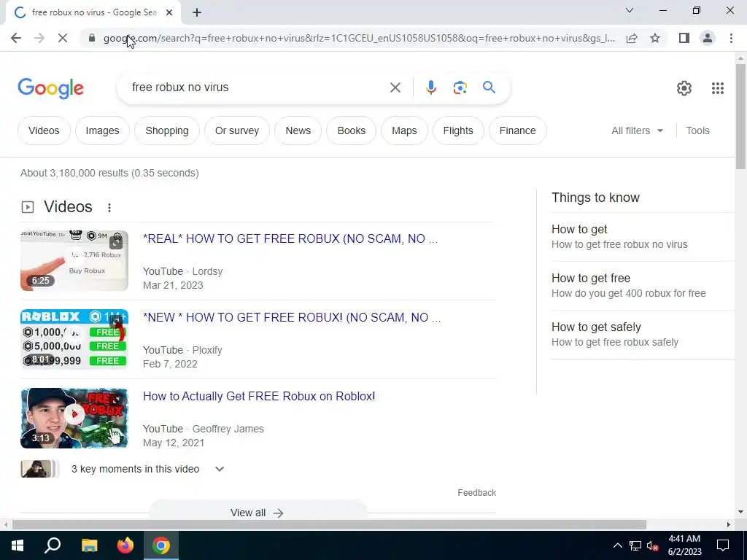Image resolution: width=747 pixels, height=560 pixels.
Task: Open the *REAL* HOW TO GET FREE ROBUX video link
Action: [290, 238]
